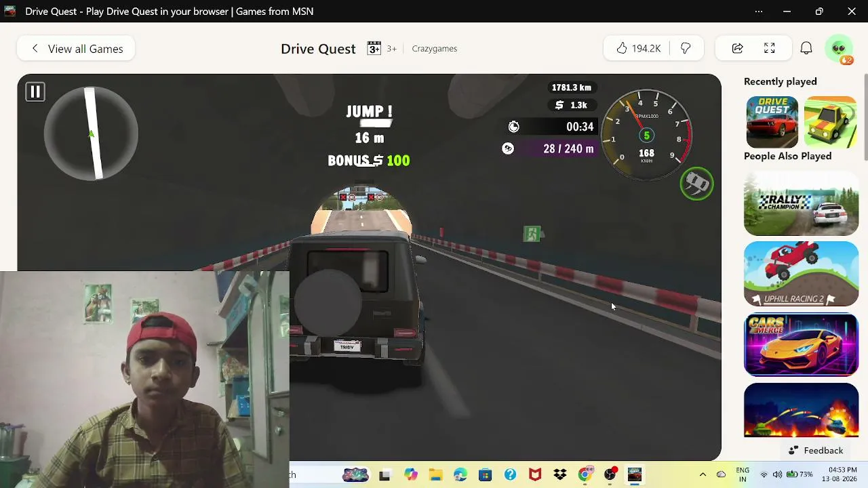Image resolution: width=868 pixels, height=488 pixels.
Task: Open the Cars Merge game thumbnail
Action: tap(801, 345)
